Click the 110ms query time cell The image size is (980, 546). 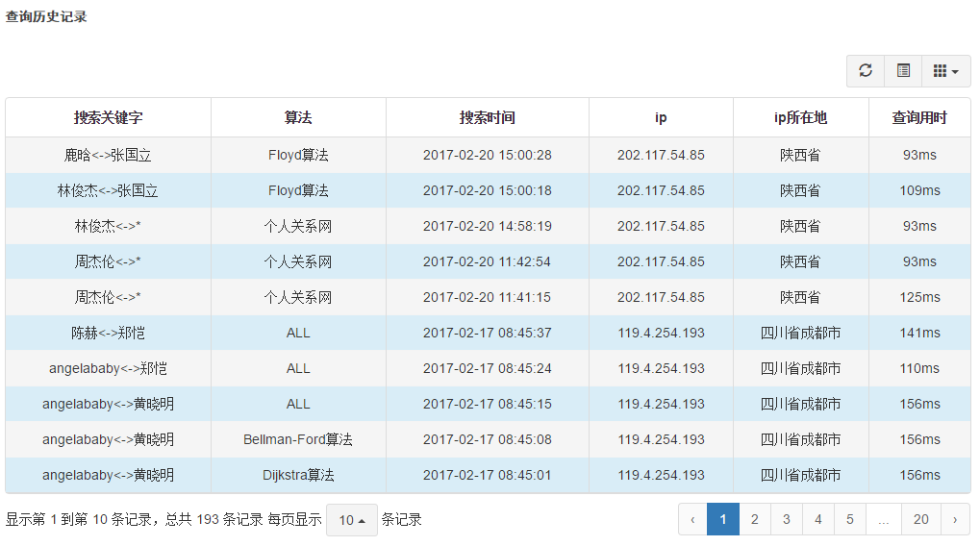coord(919,368)
